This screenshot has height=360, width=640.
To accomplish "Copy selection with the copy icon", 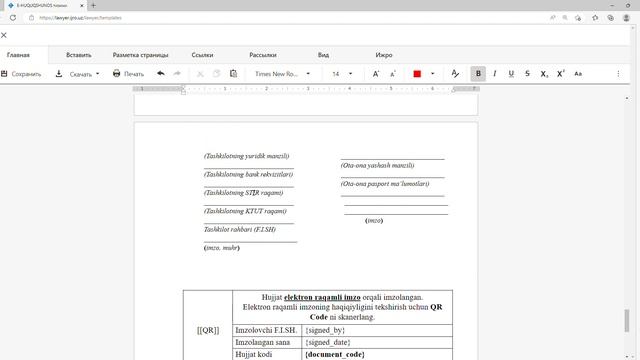I will [x=217, y=74].
